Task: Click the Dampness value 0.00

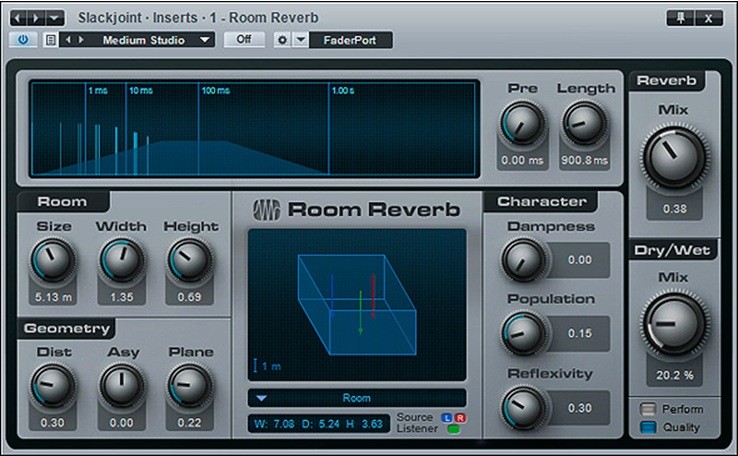Action: pyautogui.click(x=579, y=260)
